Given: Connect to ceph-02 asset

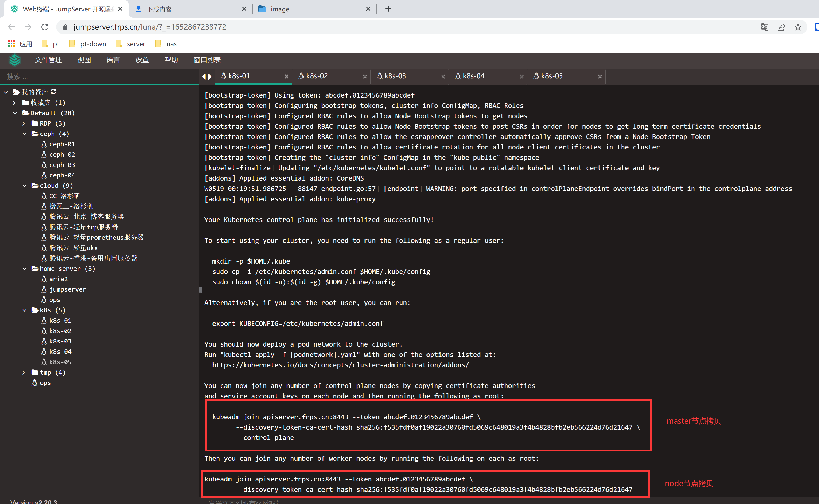Looking at the screenshot, I should [58, 154].
